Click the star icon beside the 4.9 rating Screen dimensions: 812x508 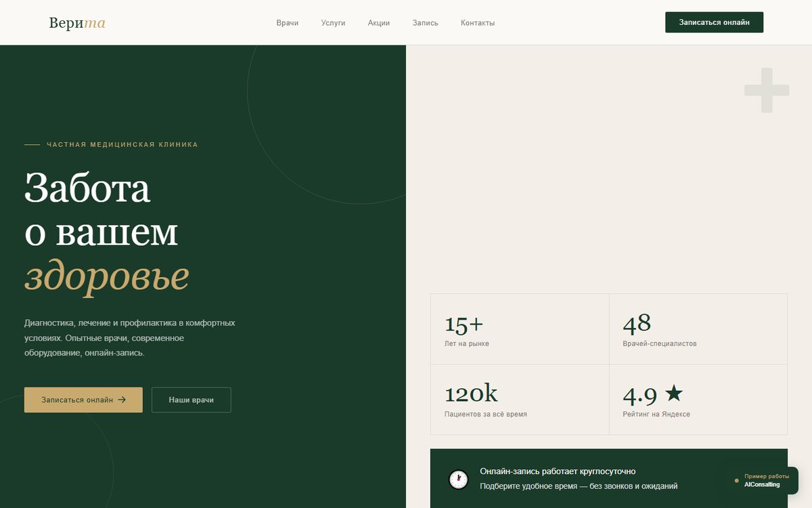tap(673, 393)
